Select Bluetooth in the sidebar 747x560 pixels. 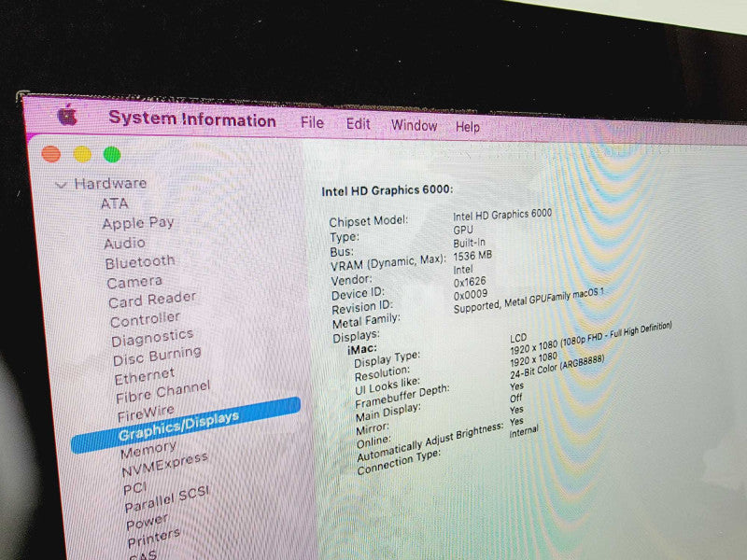click(x=139, y=262)
